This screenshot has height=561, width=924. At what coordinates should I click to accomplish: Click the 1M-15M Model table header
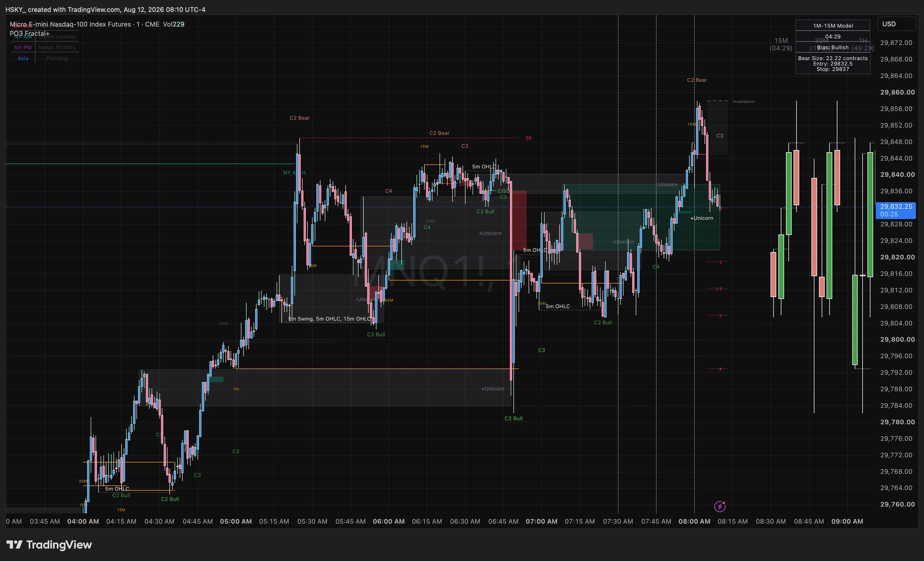point(833,25)
